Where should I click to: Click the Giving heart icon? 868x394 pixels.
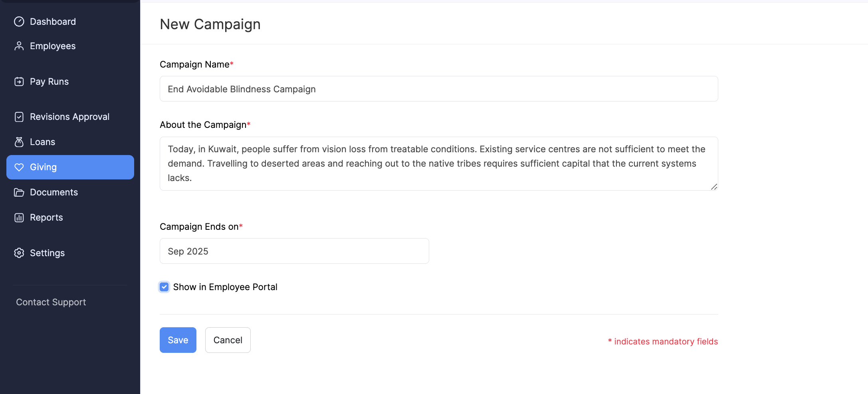point(19,167)
